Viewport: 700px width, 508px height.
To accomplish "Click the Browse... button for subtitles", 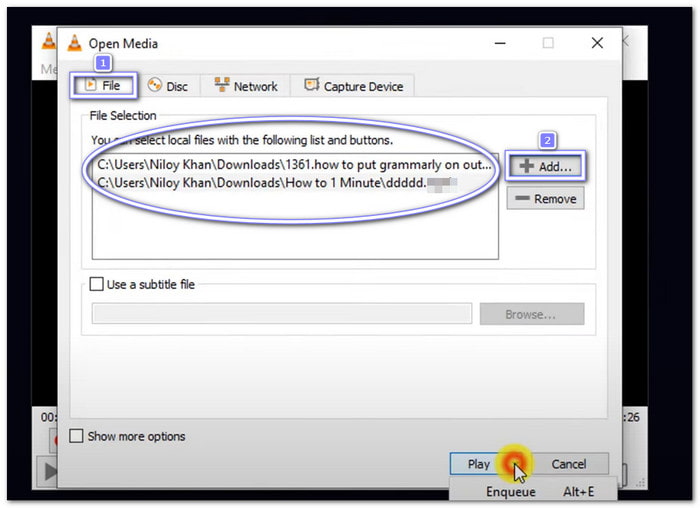I will tap(532, 314).
